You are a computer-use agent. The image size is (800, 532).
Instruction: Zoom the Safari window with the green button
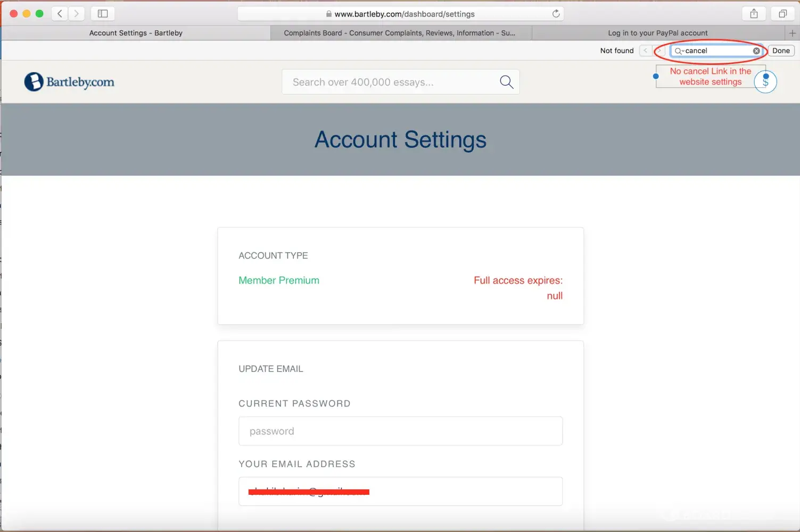39,14
